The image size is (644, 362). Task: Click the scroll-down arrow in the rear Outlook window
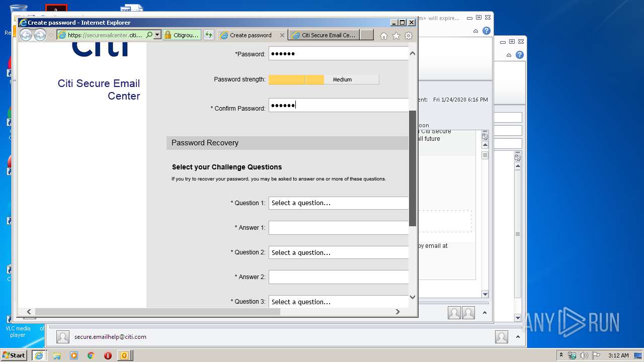[518, 318]
